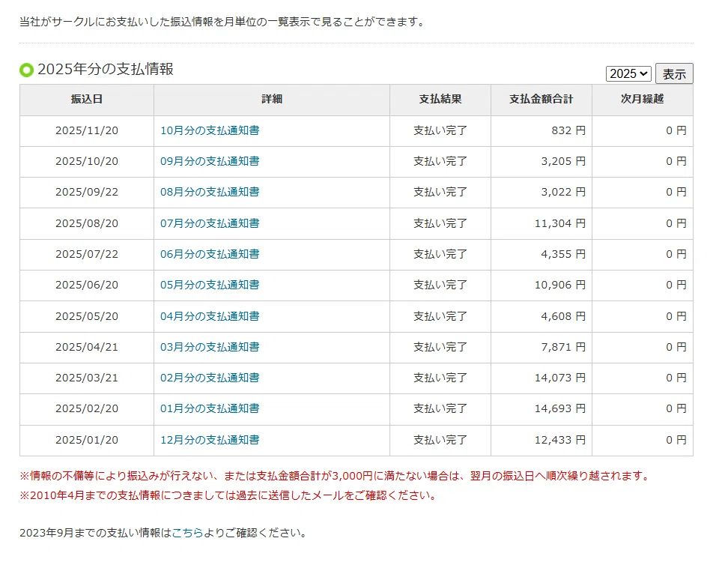
Task: Open 08月分の支払通知書 link
Action: tap(210, 192)
